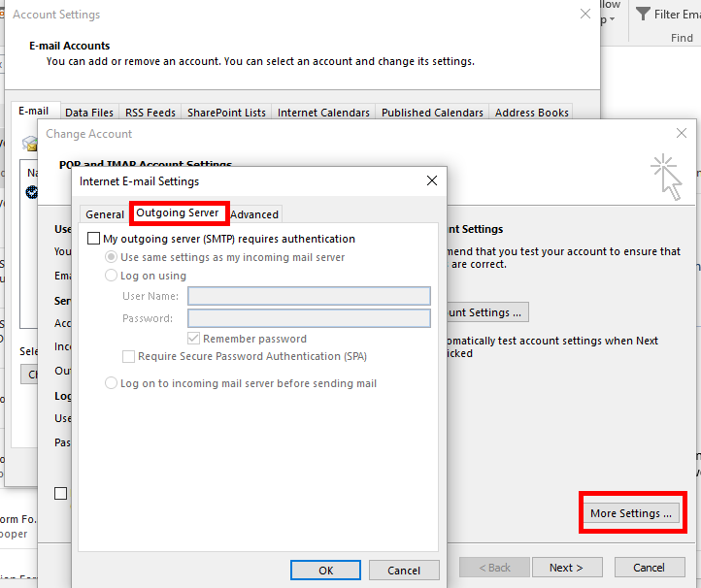Open the SharePoint Lists tab
Screen dimensions: 701x588
226,113
